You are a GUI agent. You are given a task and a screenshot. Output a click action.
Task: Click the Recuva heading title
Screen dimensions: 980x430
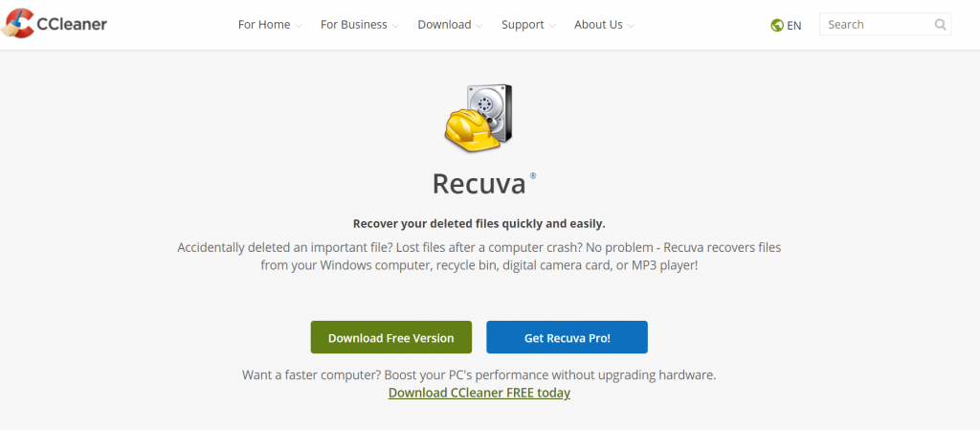tap(479, 184)
